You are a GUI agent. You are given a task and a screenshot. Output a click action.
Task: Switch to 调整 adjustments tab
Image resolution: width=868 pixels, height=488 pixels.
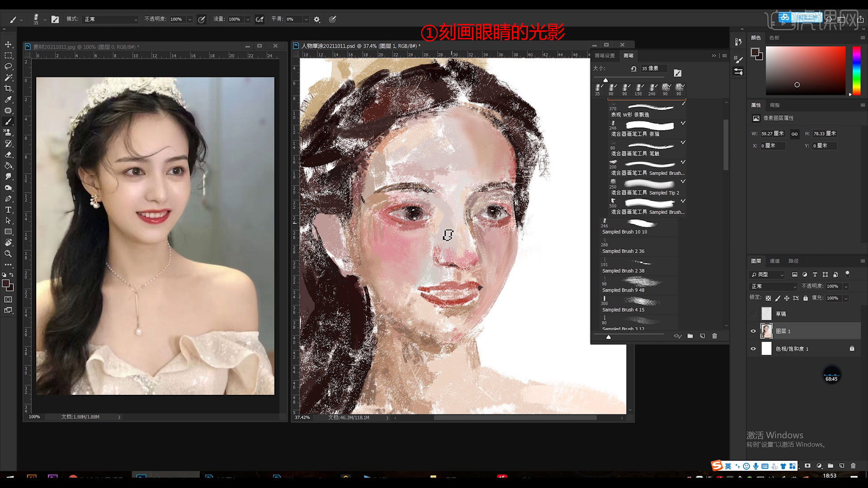pyautogui.click(x=775, y=105)
